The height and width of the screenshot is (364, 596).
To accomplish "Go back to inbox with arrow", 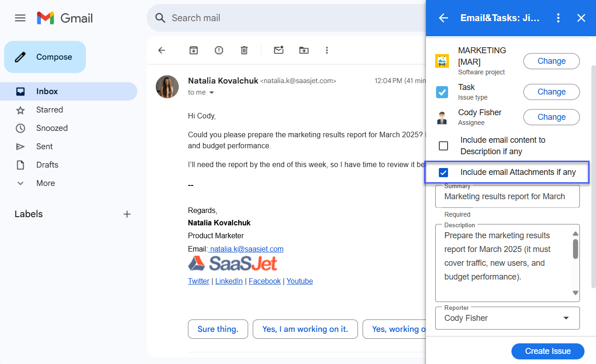I will click(162, 50).
